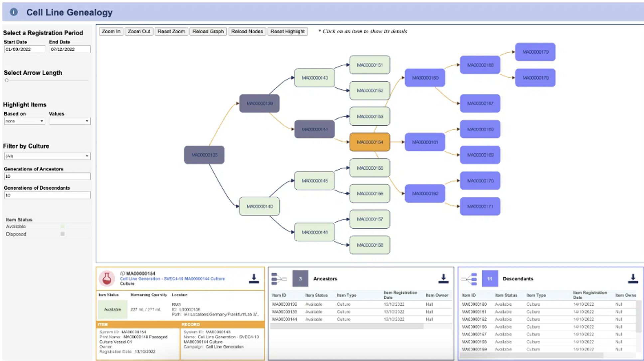
Task: Select node MA00000144 in the graph
Action: (315, 129)
